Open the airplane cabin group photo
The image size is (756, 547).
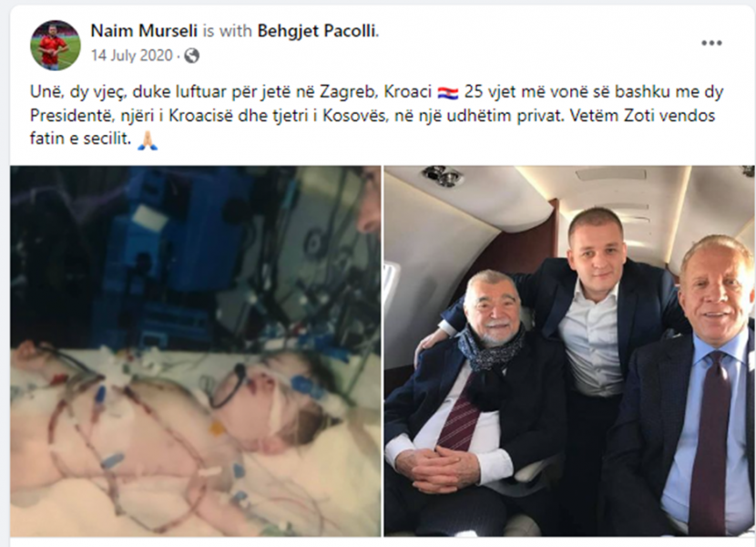coord(569,351)
